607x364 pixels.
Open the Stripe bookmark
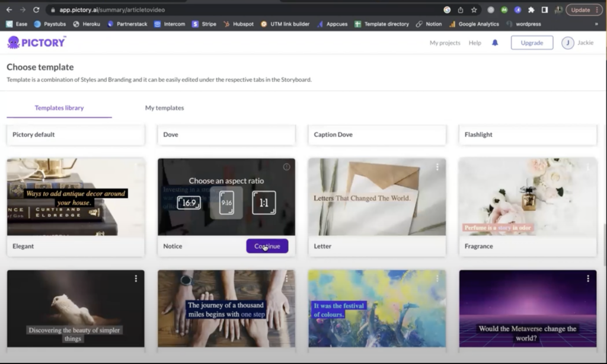coord(204,24)
